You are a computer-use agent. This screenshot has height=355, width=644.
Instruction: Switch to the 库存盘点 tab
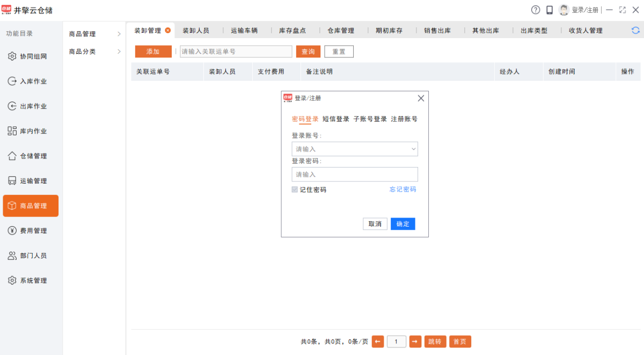tap(292, 31)
